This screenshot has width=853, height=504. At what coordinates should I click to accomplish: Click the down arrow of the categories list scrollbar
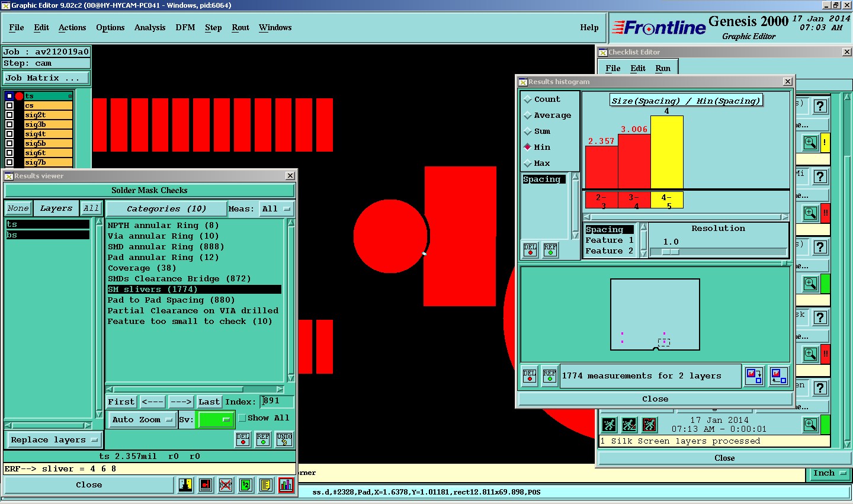coord(291,378)
